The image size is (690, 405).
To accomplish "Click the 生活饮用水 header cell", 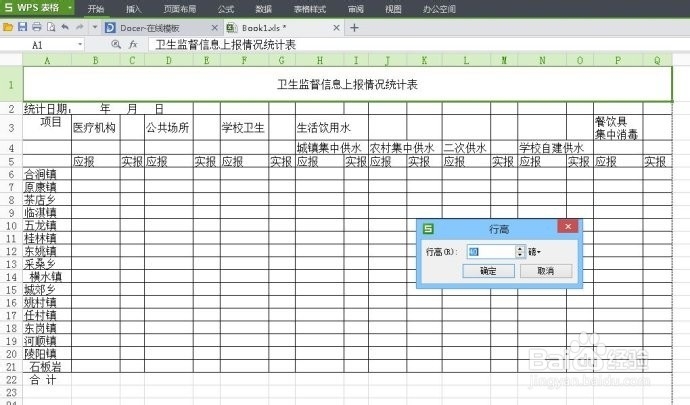I will click(x=320, y=128).
